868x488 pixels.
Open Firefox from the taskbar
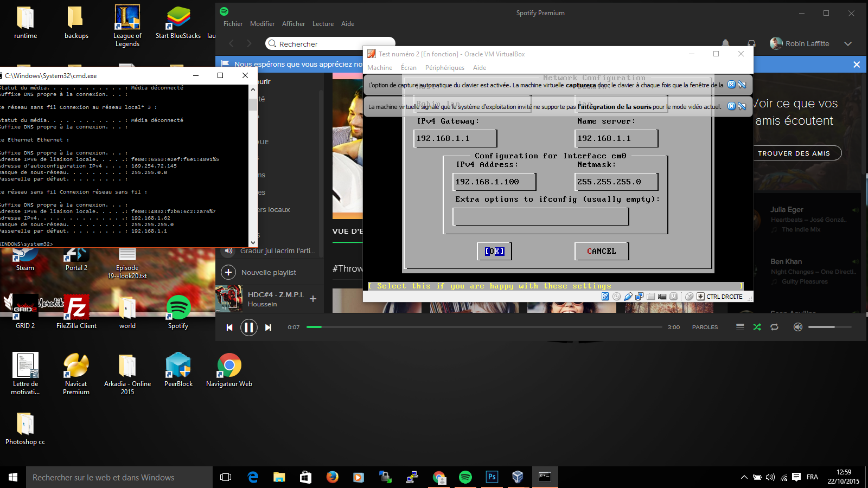(x=333, y=477)
